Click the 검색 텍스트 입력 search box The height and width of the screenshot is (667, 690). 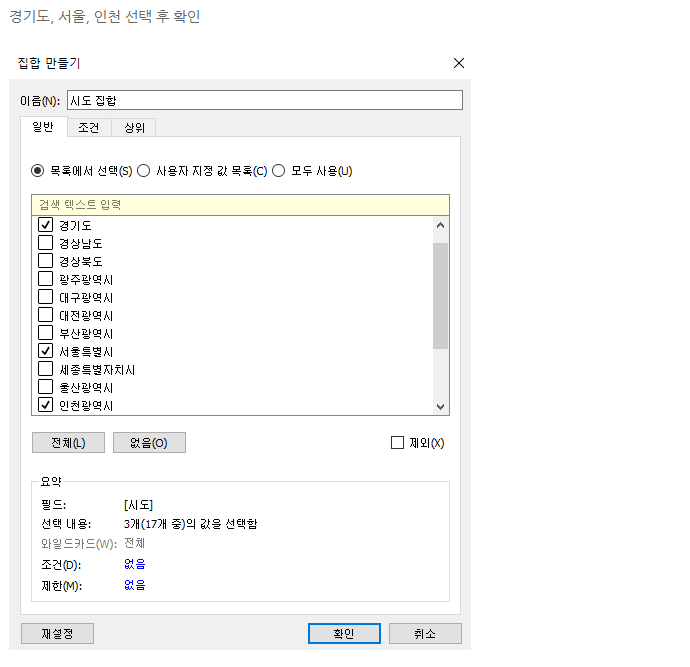point(240,205)
